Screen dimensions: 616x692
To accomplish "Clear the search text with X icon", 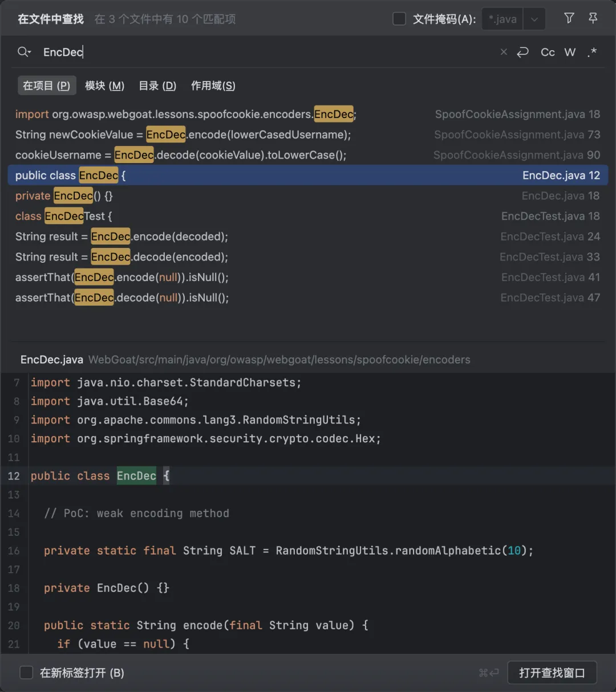I will pyautogui.click(x=504, y=52).
